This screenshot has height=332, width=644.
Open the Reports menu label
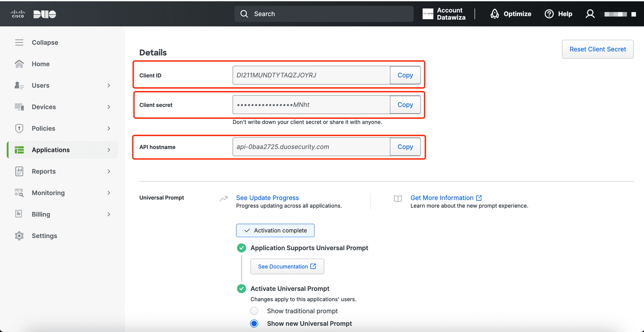(44, 171)
